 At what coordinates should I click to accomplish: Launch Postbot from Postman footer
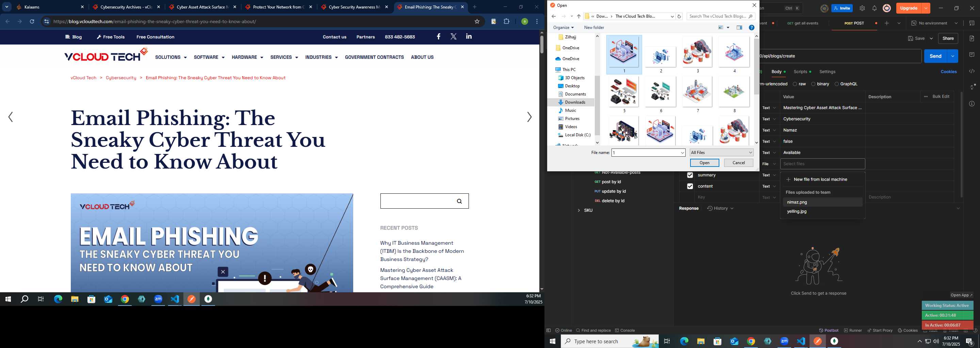tap(829, 330)
